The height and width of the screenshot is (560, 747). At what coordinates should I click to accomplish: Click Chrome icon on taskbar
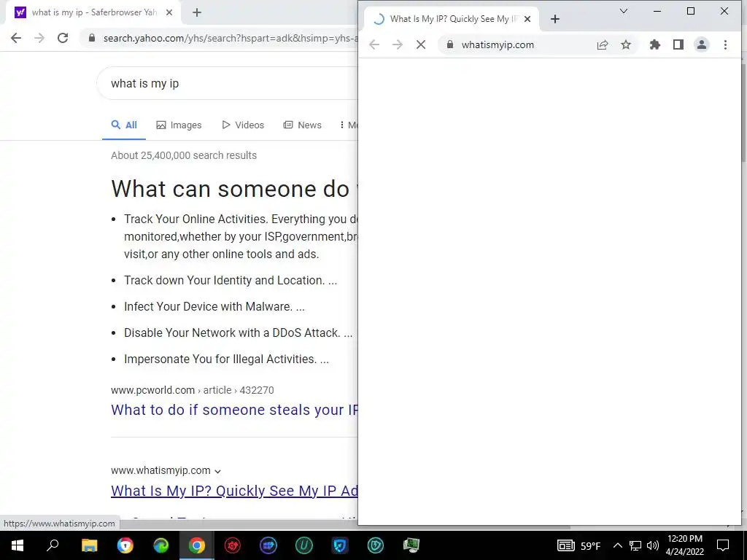tap(197, 545)
